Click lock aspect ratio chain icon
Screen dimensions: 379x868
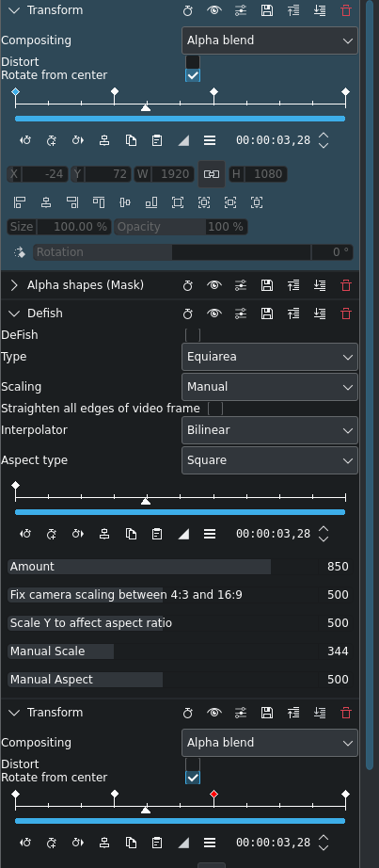(212, 174)
